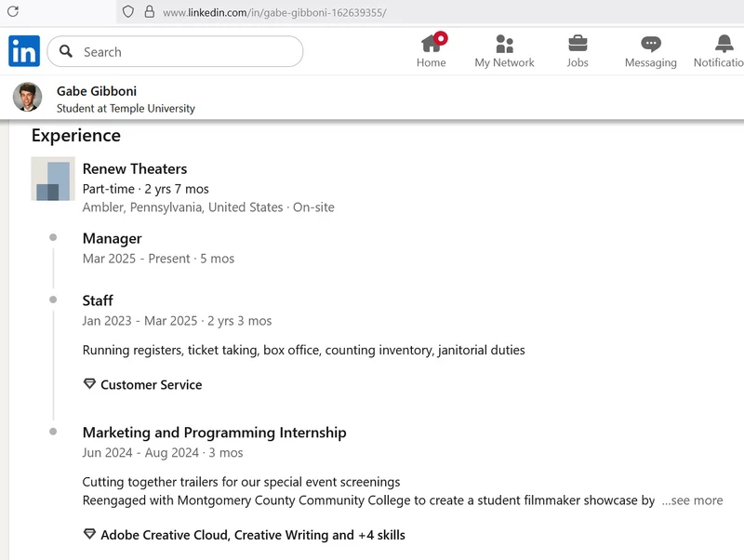Image resolution: width=744 pixels, height=560 pixels.
Task: Click the site security shield icon
Action: coord(128,12)
